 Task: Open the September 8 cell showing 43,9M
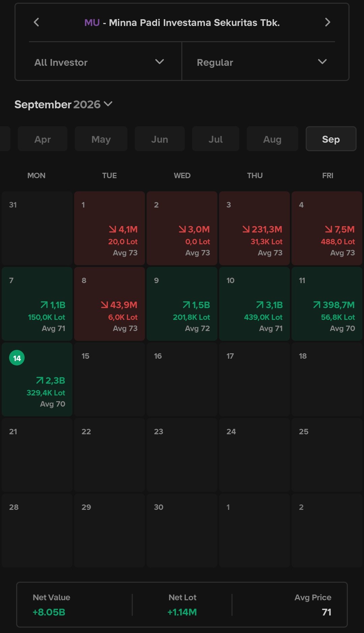coord(110,304)
